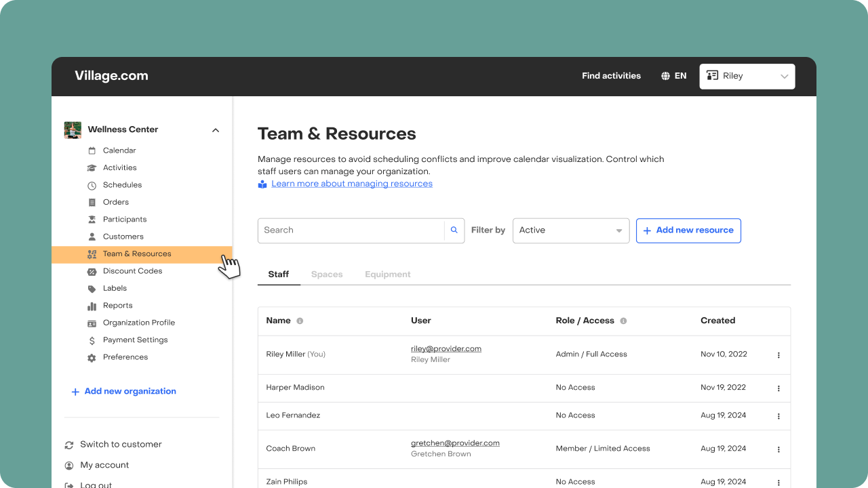Viewport: 868px width, 488px height.
Task: Click the Schedules clock icon
Action: (x=92, y=185)
